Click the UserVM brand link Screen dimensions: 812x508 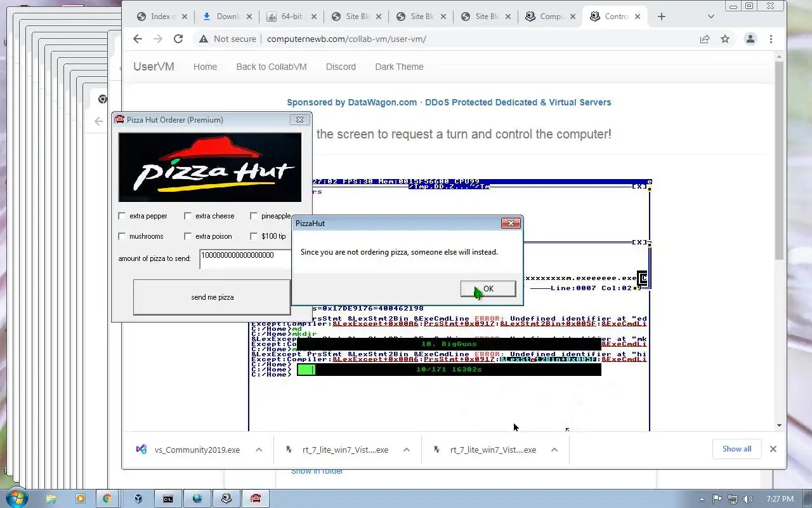tap(154, 67)
